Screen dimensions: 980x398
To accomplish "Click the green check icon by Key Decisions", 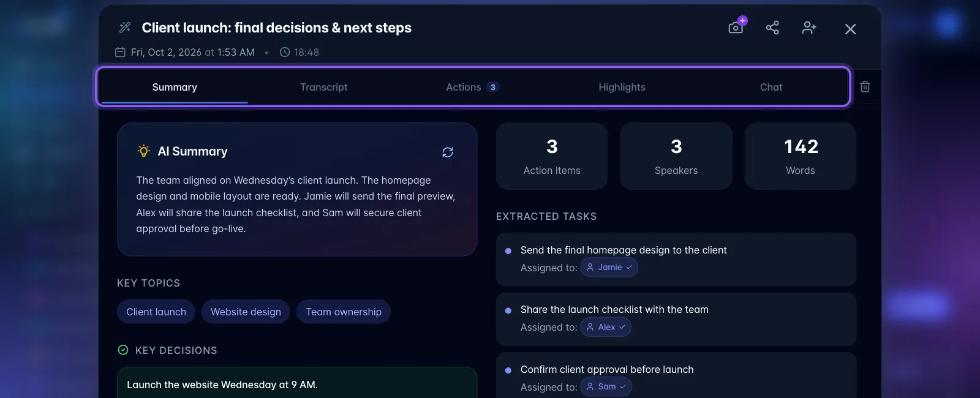I will click(x=123, y=350).
